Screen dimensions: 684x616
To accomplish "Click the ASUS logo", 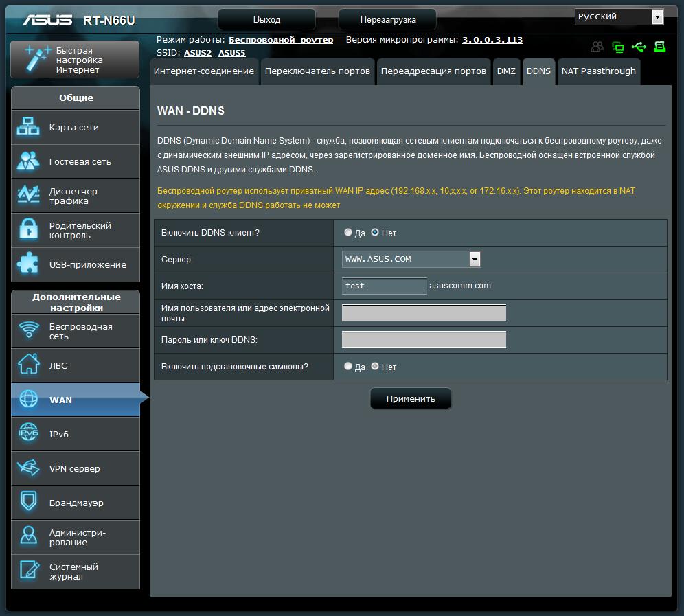I will [47, 20].
